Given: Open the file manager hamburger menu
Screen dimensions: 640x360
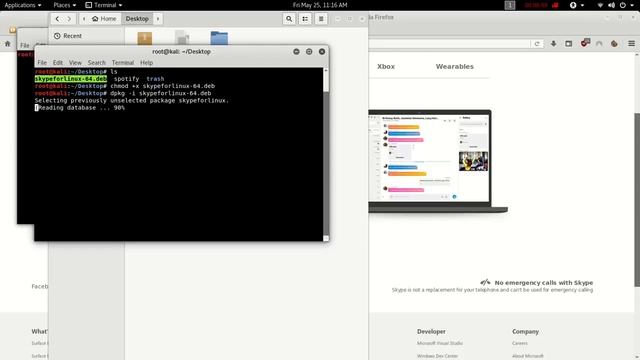Looking at the screenshot, I should pyautogui.click(x=321, y=19).
